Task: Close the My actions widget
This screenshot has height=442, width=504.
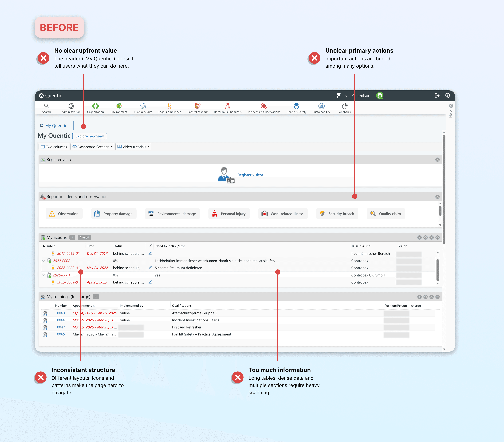Action: [x=432, y=237]
